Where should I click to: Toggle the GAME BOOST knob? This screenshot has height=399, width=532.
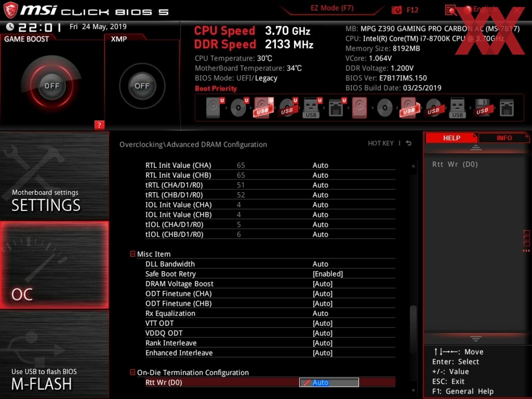click(x=52, y=86)
